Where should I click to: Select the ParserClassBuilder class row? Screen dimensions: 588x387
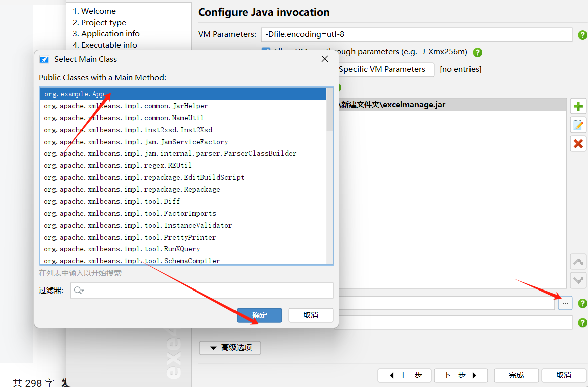coord(183,153)
